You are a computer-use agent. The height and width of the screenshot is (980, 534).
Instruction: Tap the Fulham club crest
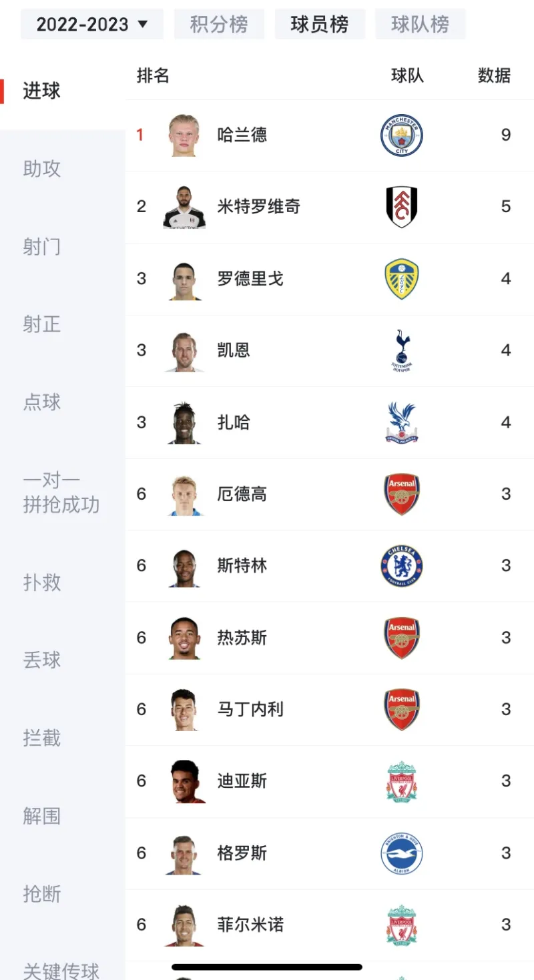click(401, 207)
